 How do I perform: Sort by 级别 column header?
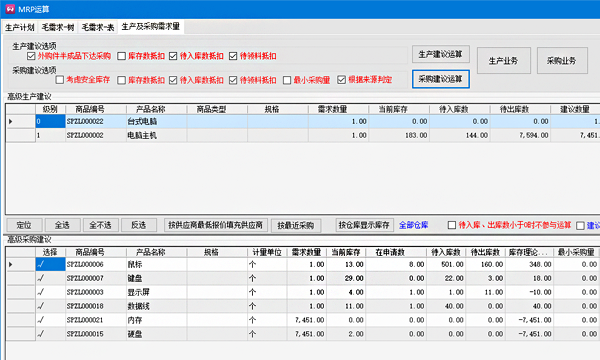pos(50,109)
